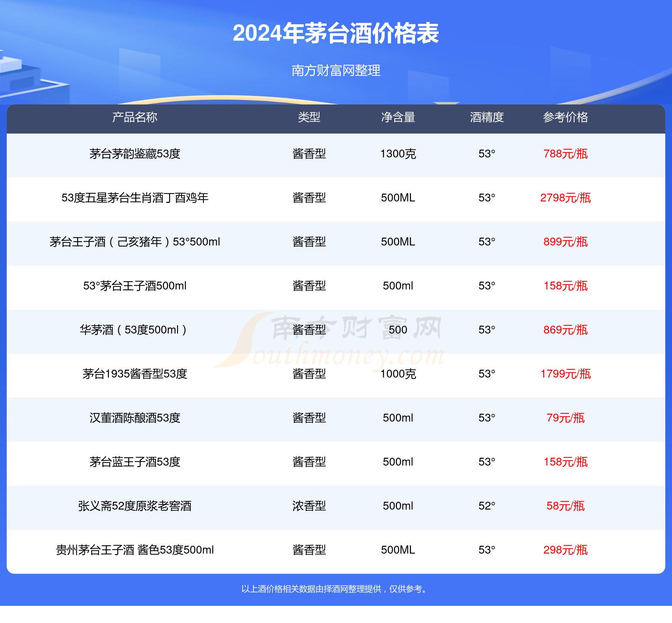Click the 899元/瓶 price

(566, 242)
